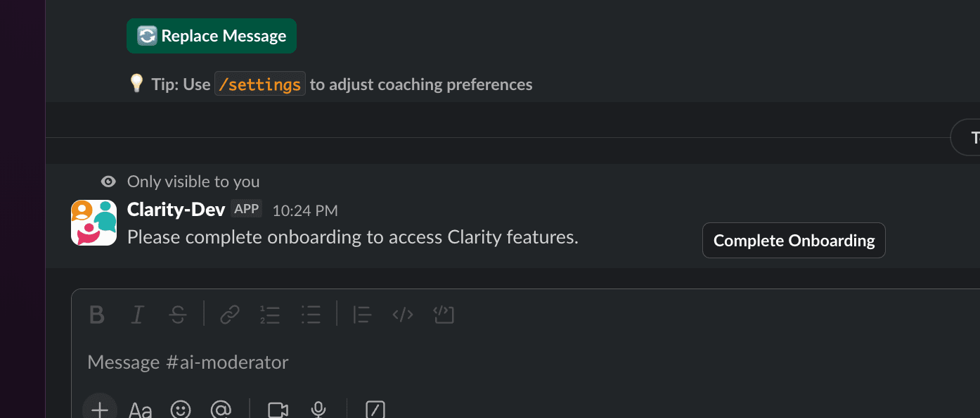Record an audio clip

[x=318, y=409]
